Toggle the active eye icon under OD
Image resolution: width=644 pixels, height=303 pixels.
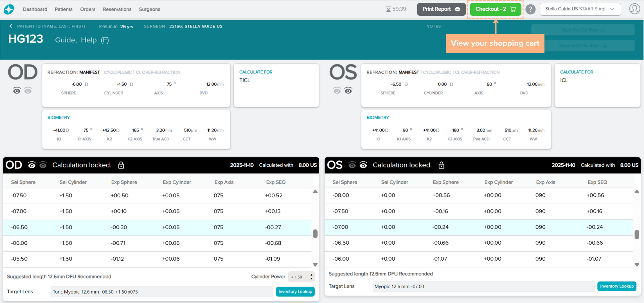coord(17,91)
